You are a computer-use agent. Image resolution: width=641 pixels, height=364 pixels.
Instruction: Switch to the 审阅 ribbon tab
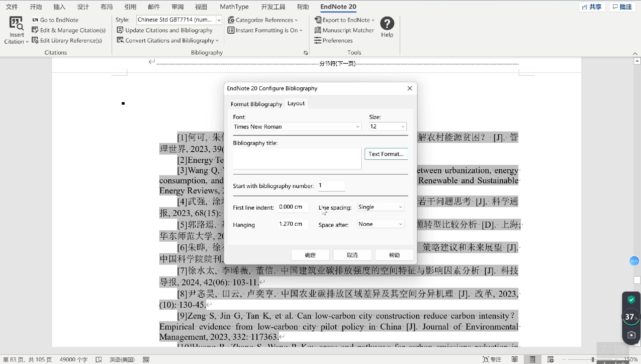pos(177,7)
